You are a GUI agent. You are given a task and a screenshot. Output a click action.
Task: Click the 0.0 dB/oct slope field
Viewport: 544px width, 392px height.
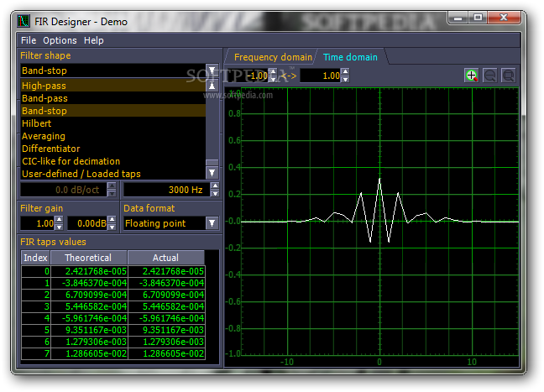(x=64, y=190)
